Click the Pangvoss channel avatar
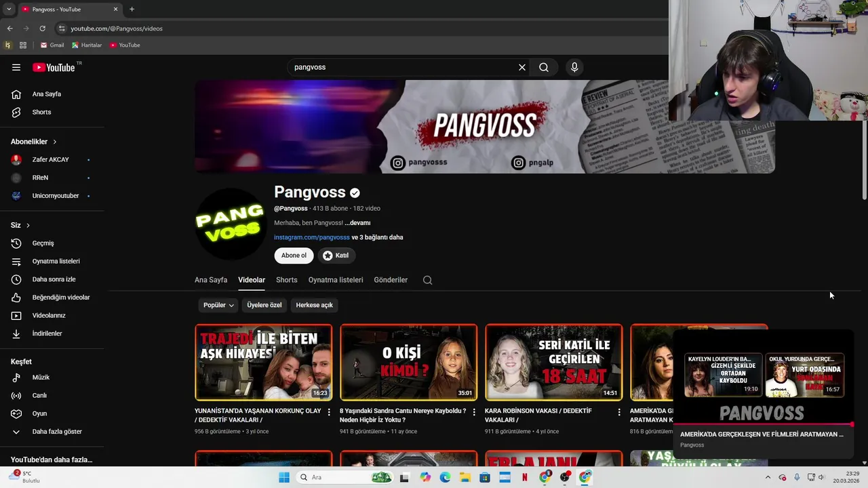 231,224
